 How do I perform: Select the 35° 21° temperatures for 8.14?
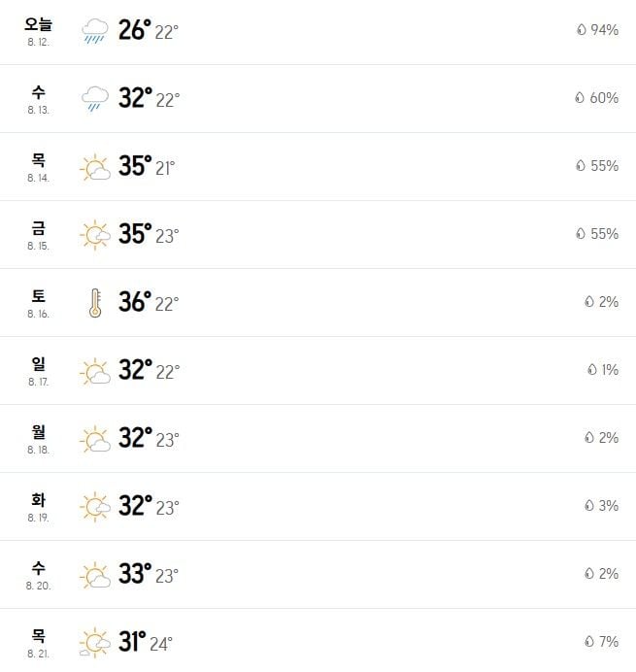(147, 166)
